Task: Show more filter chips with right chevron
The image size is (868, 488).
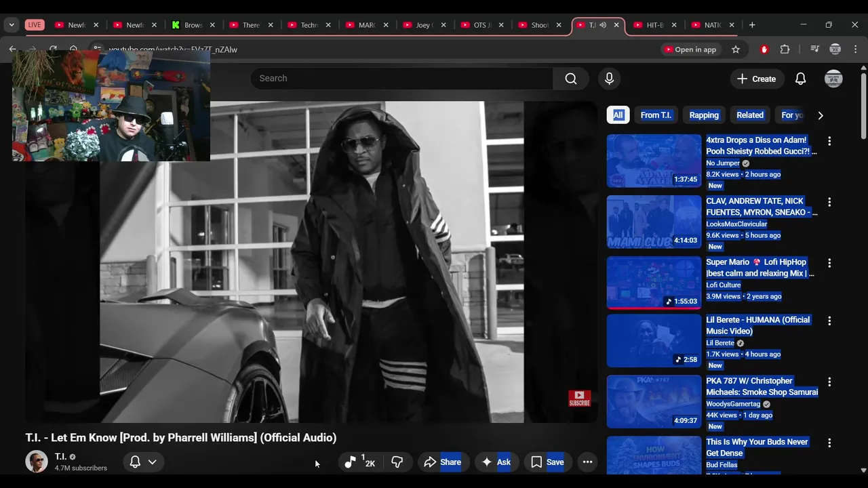Action: point(820,115)
